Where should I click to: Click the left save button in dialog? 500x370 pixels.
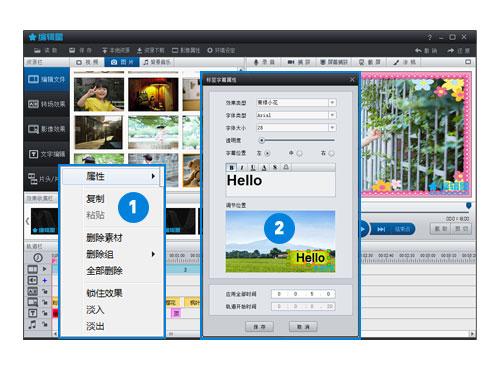pyautogui.click(x=259, y=327)
